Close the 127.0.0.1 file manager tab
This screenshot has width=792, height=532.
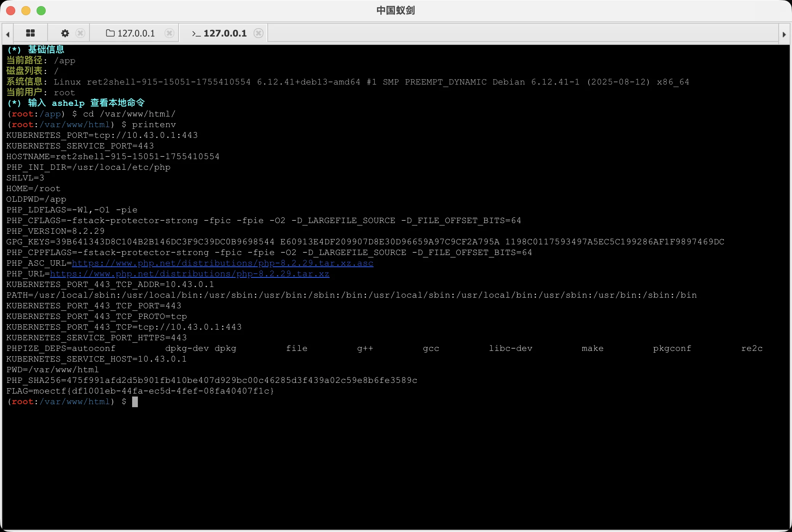pos(169,33)
